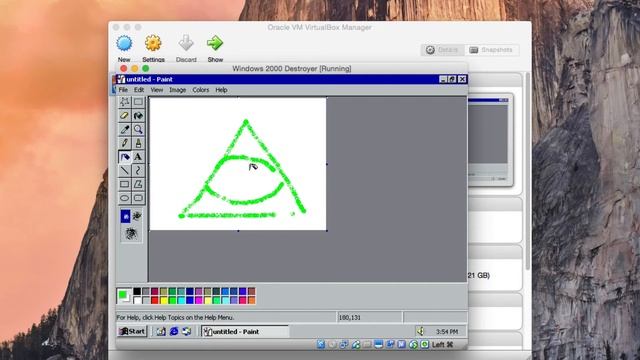Click the 180,131 cursor coordinates status field

(x=369, y=318)
